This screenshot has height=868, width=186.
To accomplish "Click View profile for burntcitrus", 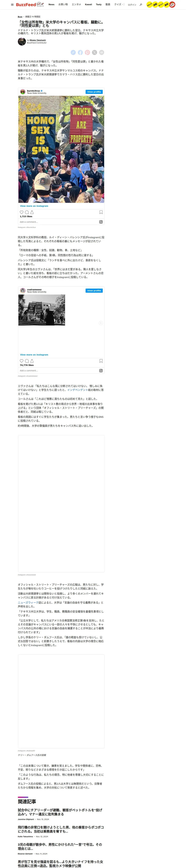I will (x=94, y=92).
